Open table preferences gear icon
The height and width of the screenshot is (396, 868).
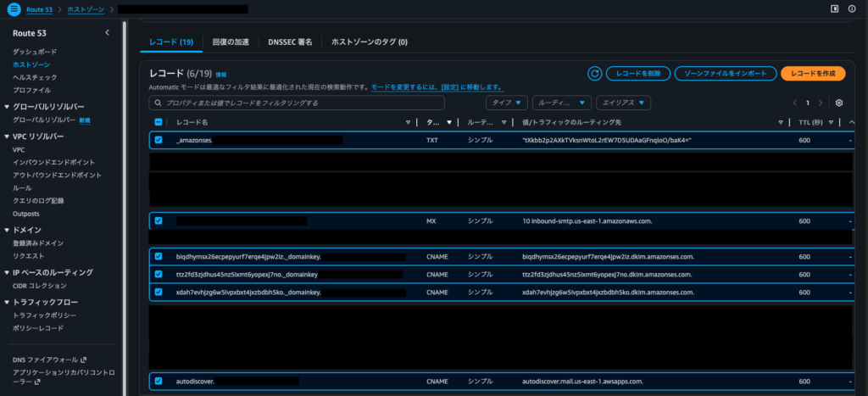pyautogui.click(x=838, y=103)
